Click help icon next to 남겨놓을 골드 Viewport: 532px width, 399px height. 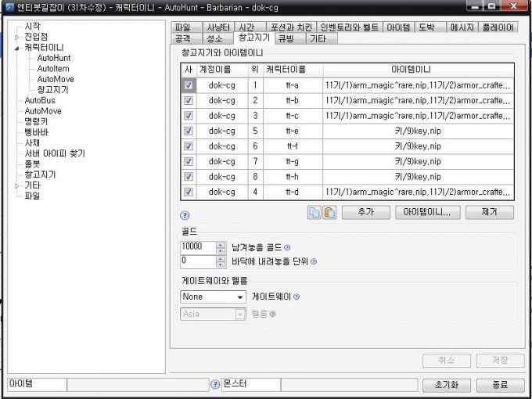(x=286, y=247)
